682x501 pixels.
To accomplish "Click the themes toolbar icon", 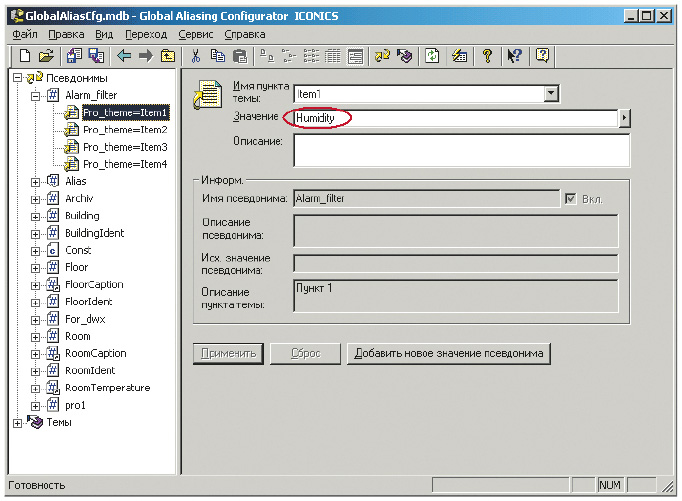I will [405, 56].
